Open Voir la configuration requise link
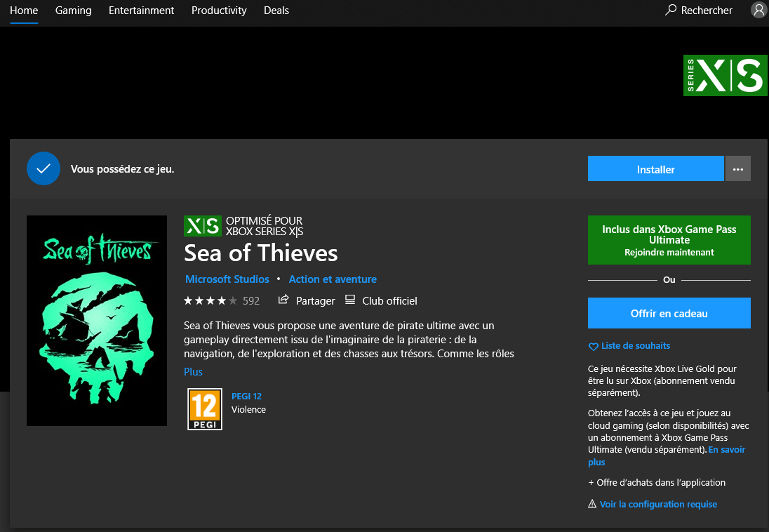 pos(658,504)
